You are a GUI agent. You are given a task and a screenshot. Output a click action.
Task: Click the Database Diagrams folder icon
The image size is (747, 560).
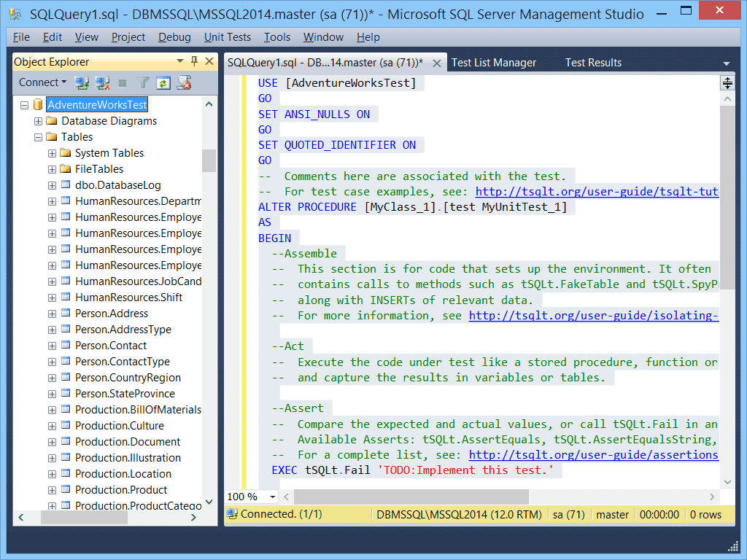pos(52,121)
